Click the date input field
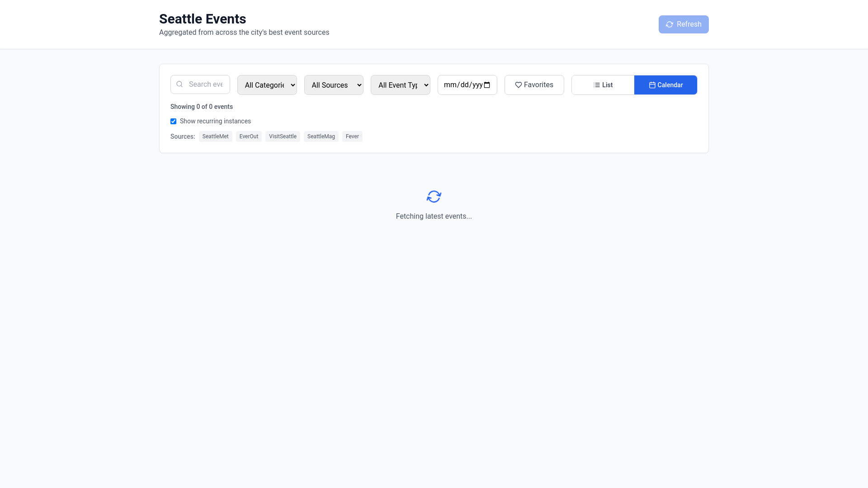Screen dimensions: 868x488 pyautogui.click(x=467, y=85)
